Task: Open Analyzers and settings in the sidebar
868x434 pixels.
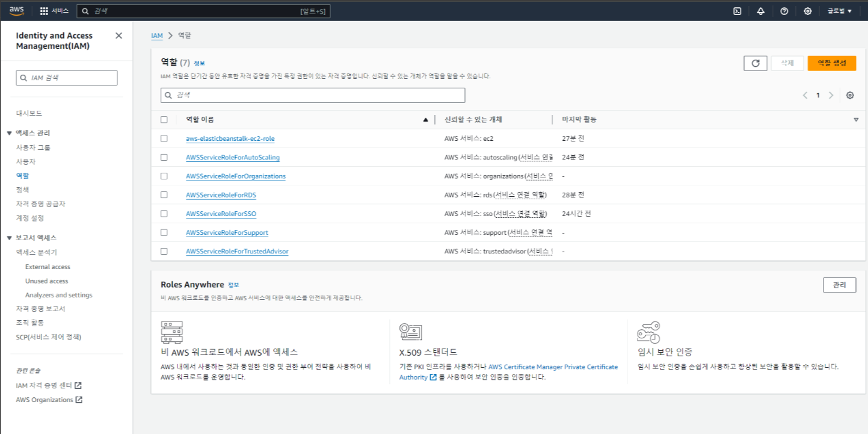Action: click(59, 295)
